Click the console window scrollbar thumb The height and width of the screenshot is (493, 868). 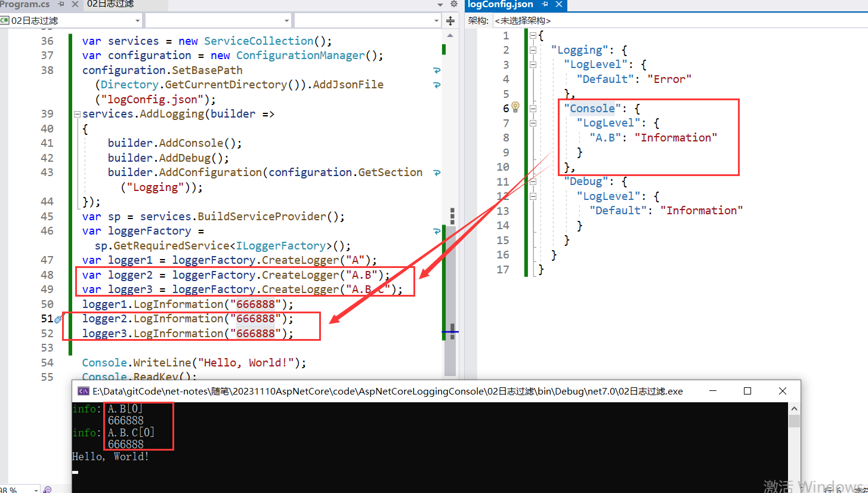794,421
